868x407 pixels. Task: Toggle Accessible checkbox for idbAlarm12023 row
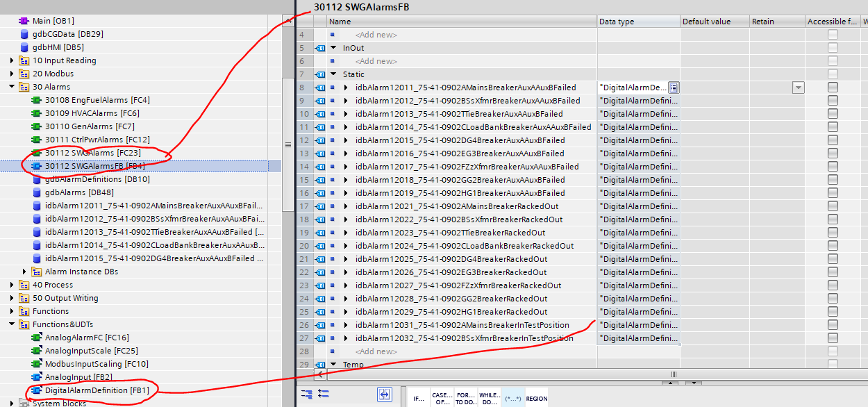click(x=833, y=233)
